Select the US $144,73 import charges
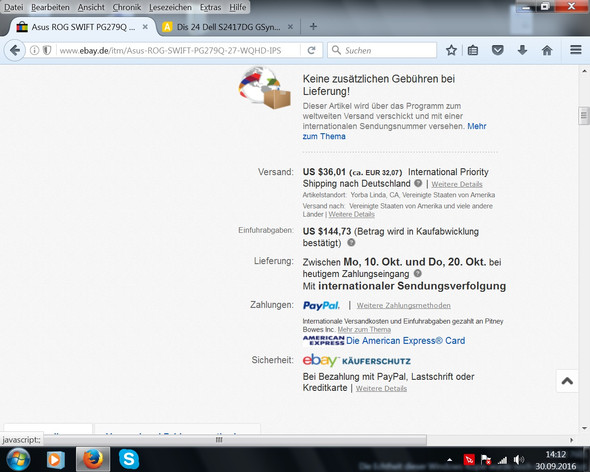Viewport: 590px width, 472px height. pos(327,231)
